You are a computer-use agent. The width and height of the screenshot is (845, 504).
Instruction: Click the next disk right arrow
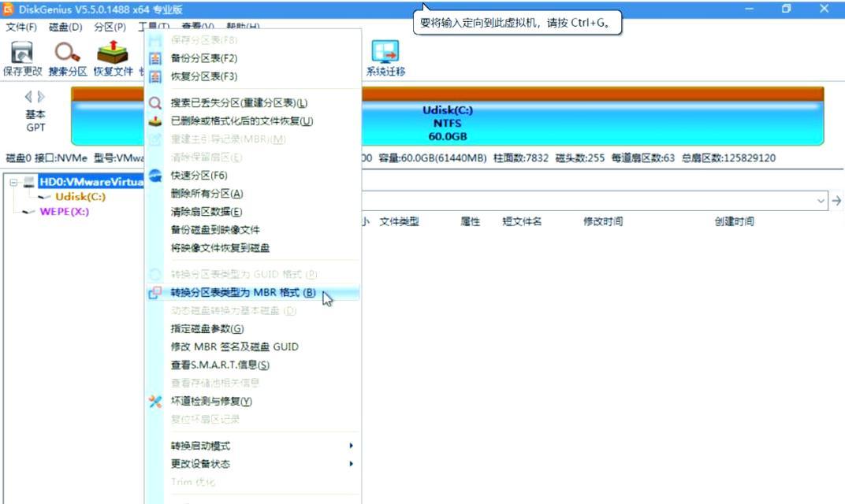[x=42, y=97]
